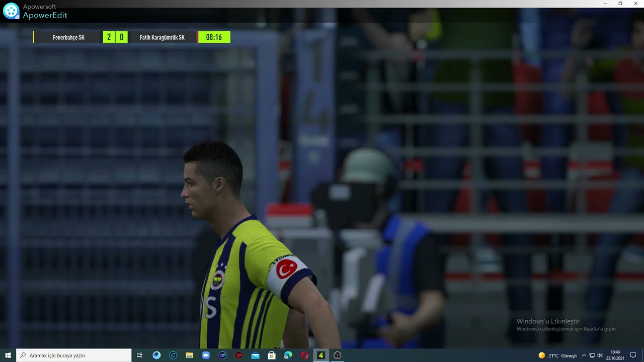Open OBS Studio from the taskbar
The width and height of the screenshot is (644, 362).
[338, 355]
